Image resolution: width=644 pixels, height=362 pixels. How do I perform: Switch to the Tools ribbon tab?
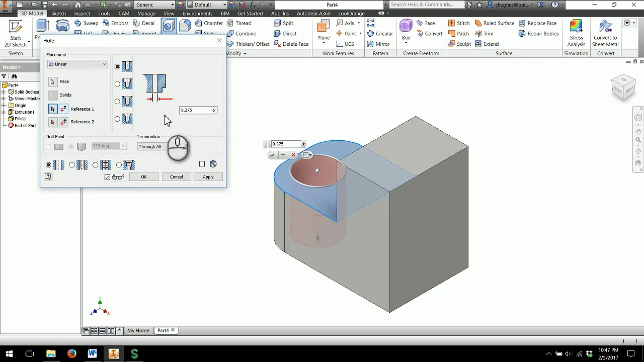104,14
